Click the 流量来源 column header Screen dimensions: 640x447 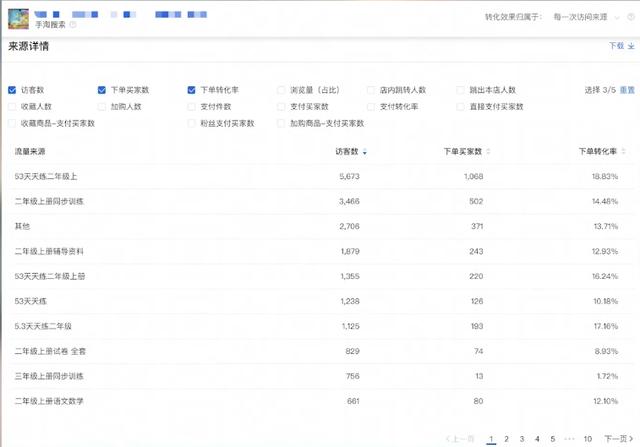coord(30,151)
